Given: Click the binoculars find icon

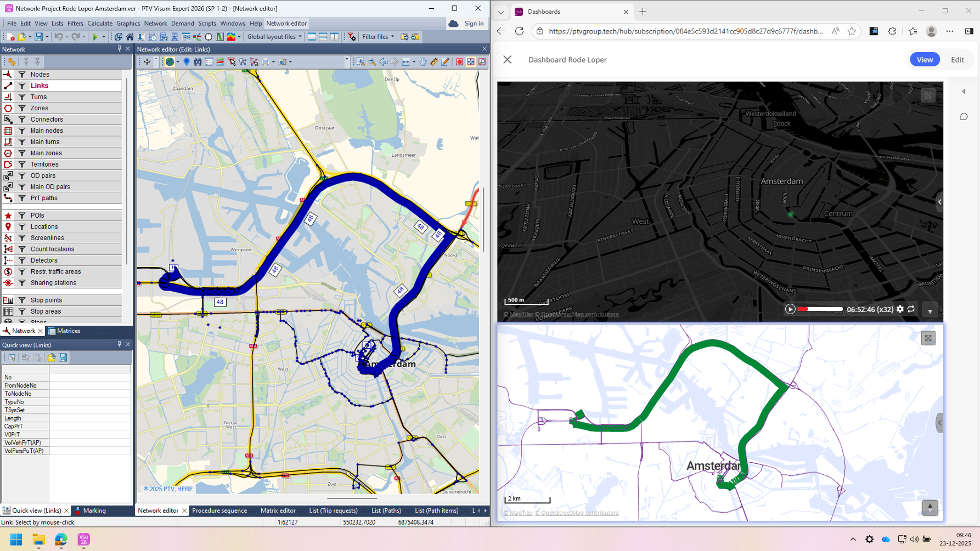Looking at the screenshot, I should [198, 62].
